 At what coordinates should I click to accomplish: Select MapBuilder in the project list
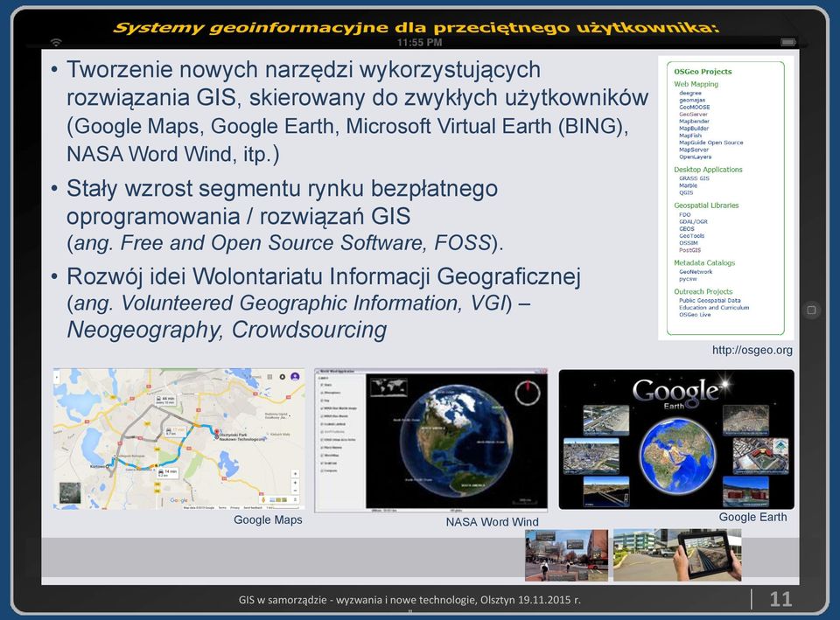(694, 129)
